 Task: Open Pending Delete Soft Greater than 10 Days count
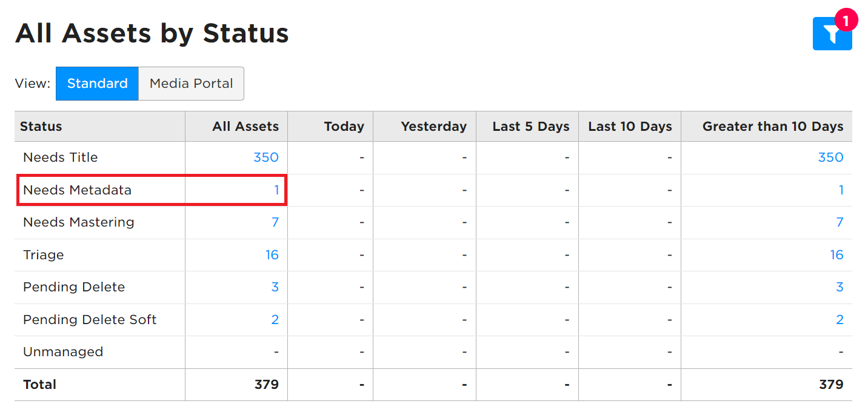840,320
